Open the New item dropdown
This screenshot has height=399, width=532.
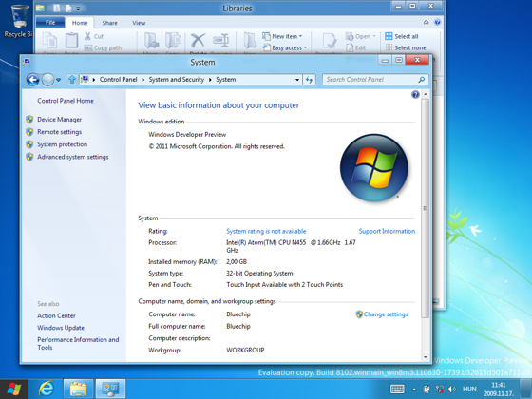tap(282, 36)
